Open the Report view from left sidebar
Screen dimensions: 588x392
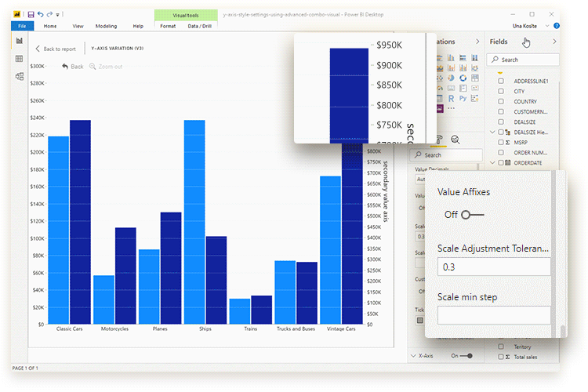[x=20, y=41]
